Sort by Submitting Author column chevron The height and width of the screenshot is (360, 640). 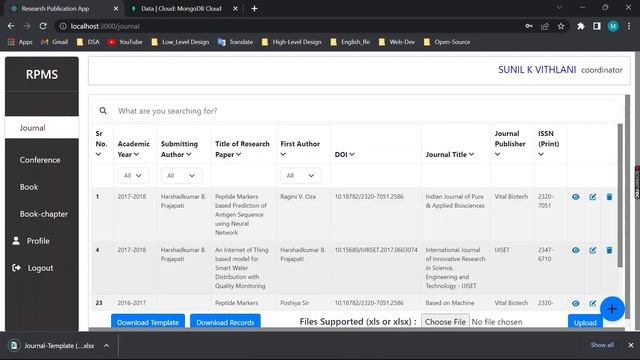(x=189, y=154)
